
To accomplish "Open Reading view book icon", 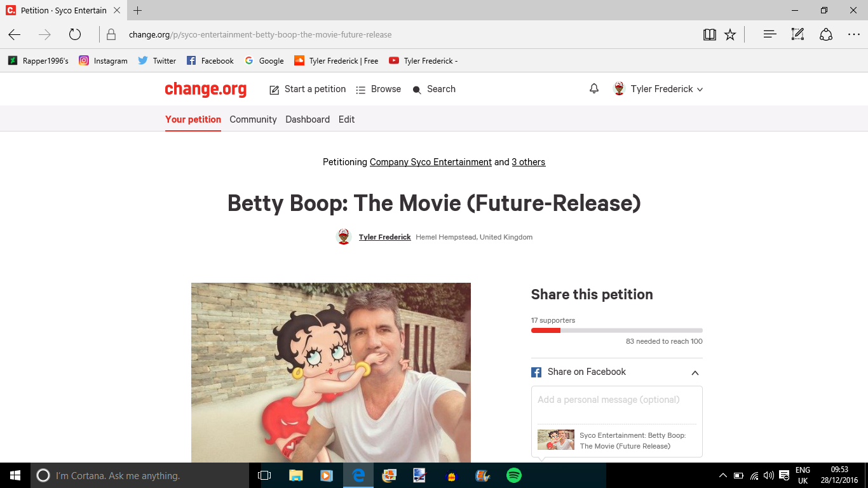I will [x=710, y=35].
